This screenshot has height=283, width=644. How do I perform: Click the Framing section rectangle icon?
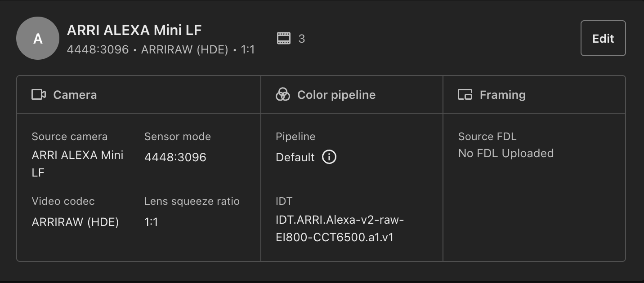[465, 94]
